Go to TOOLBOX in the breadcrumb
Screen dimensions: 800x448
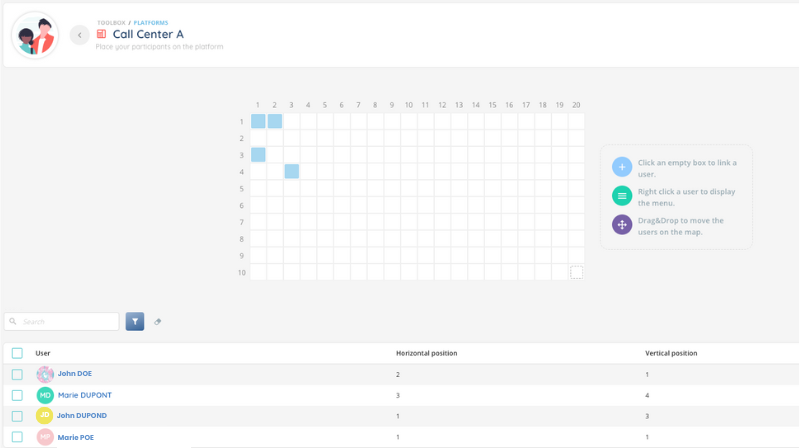pyautogui.click(x=111, y=22)
